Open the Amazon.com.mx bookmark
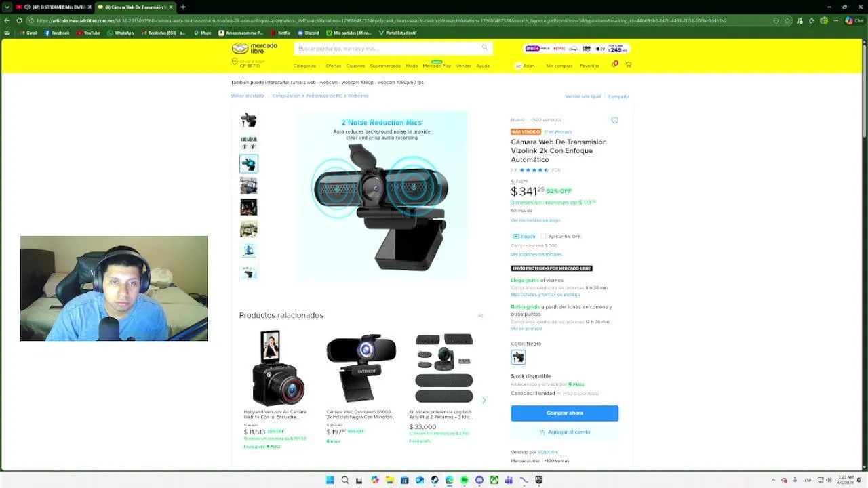 point(242,33)
